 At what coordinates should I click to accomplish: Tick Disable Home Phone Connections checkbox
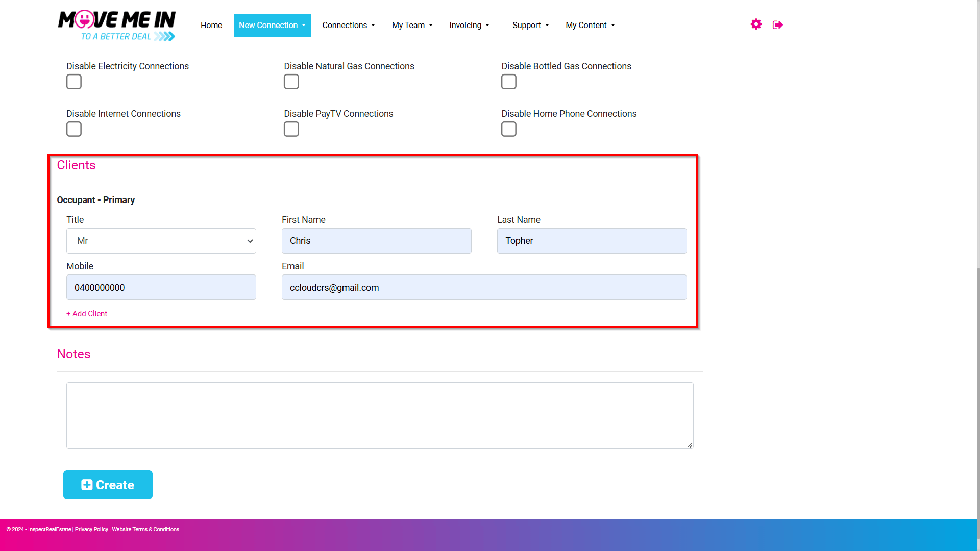[509, 129]
